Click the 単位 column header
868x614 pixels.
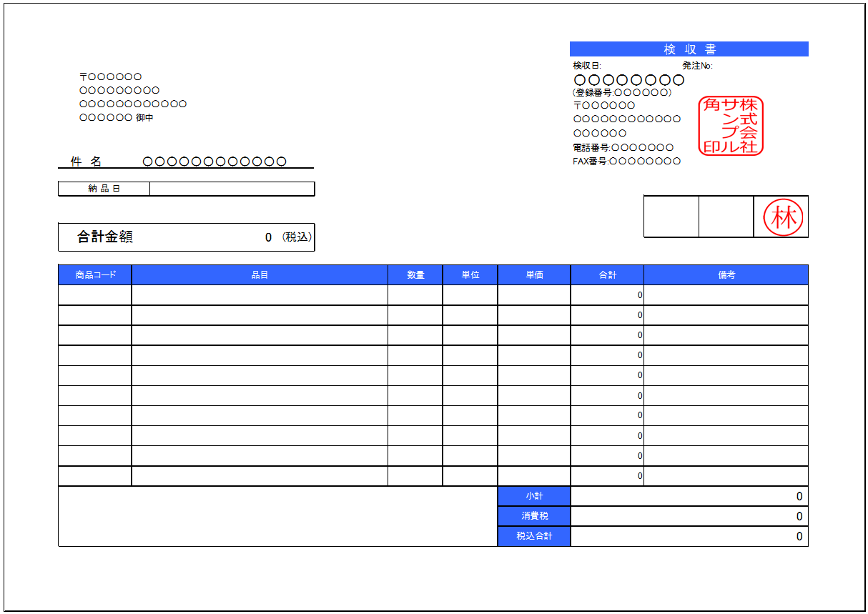470,275
